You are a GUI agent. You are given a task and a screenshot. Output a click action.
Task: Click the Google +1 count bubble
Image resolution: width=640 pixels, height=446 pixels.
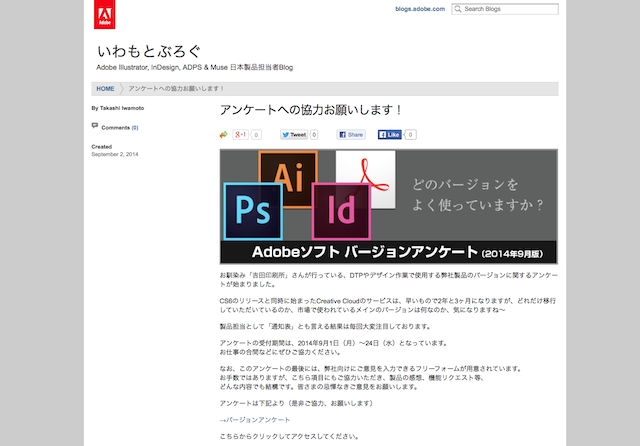[256, 135]
